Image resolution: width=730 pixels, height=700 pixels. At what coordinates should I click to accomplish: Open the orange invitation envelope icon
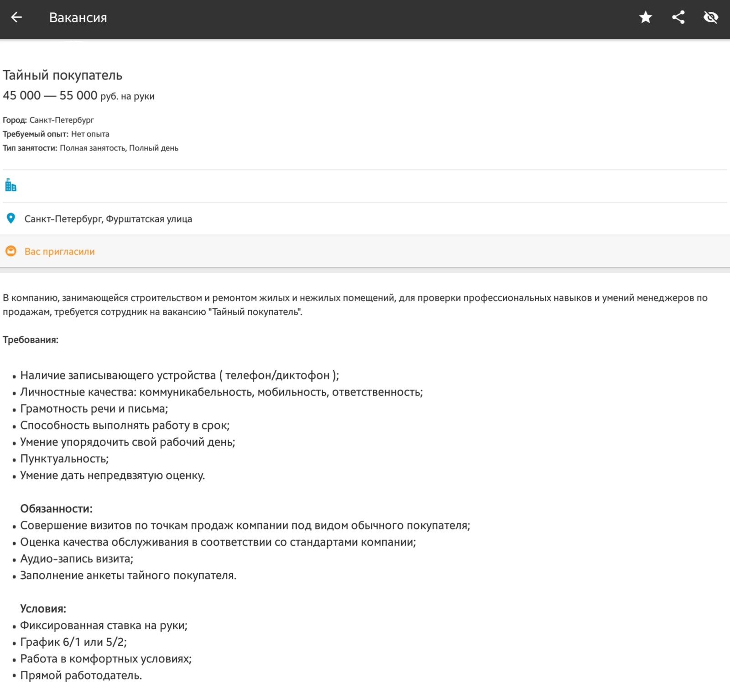tap(10, 251)
